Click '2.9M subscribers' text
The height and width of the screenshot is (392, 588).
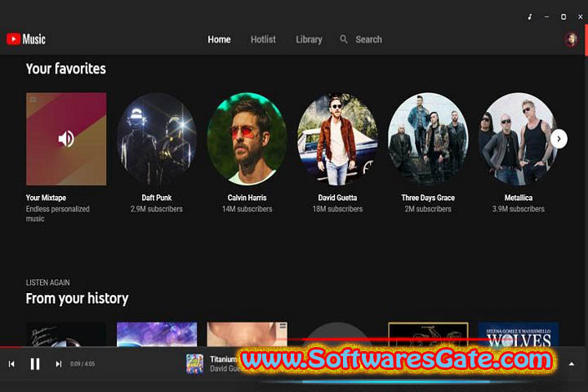pos(157,209)
